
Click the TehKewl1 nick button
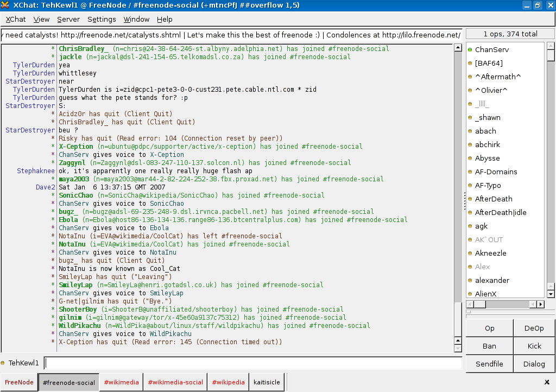[x=23, y=363]
